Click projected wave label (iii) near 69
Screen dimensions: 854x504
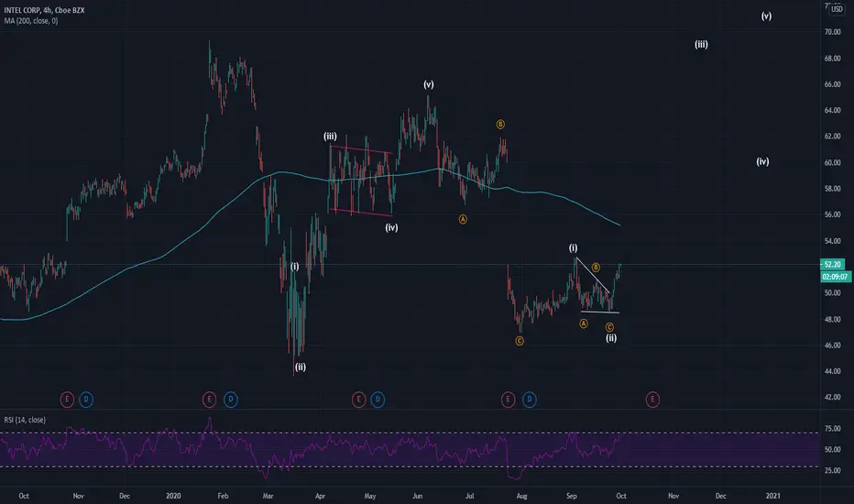tap(701, 44)
